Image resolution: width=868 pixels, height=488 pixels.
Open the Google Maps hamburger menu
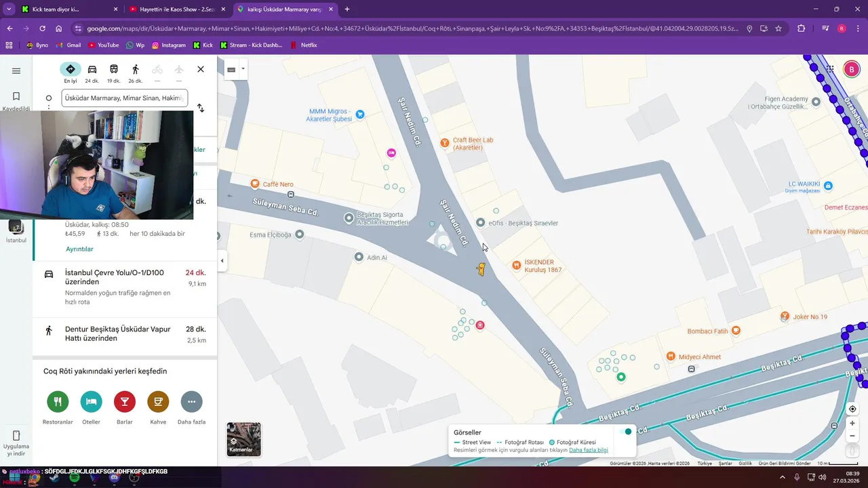(x=16, y=70)
